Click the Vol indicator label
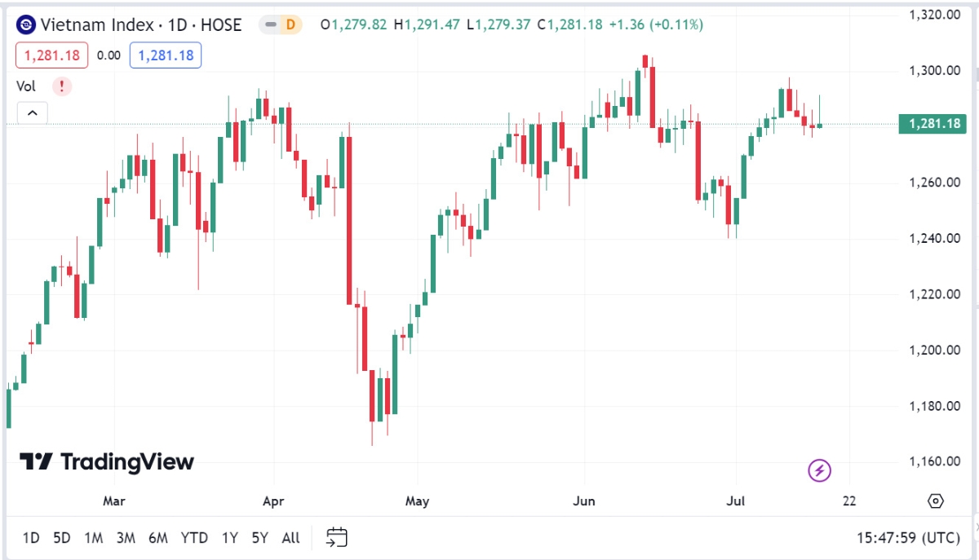The height and width of the screenshot is (560, 979). click(x=27, y=86)
